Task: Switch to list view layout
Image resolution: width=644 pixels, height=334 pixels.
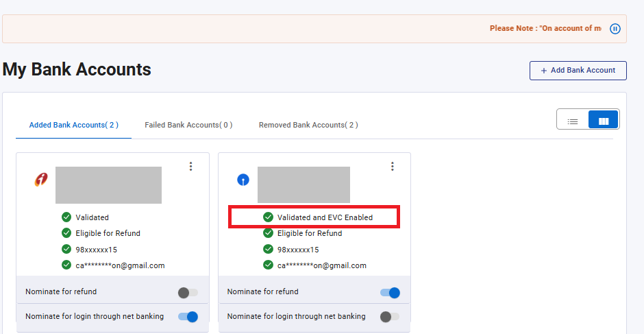Action: coord(573,121)
